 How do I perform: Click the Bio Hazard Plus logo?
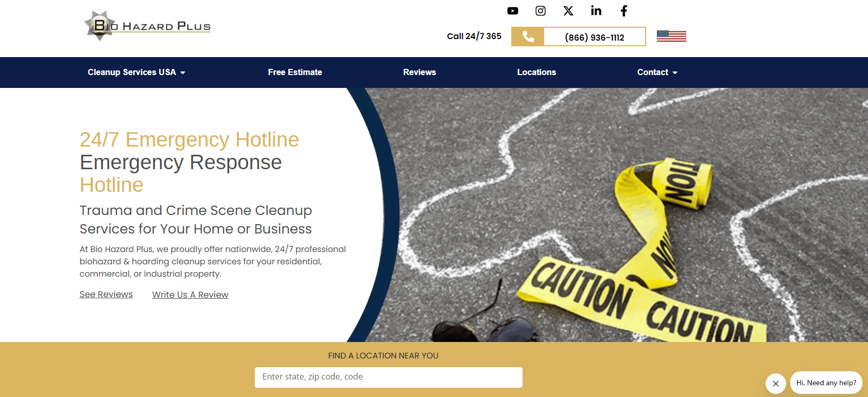pyautogui.click(x=148, y=25)
